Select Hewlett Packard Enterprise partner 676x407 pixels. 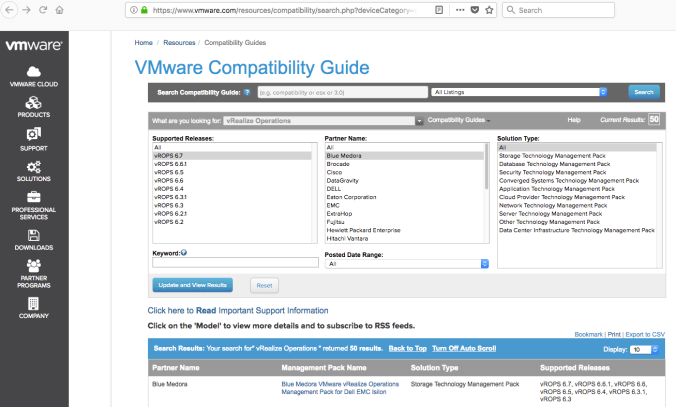[x=404, y=230]
